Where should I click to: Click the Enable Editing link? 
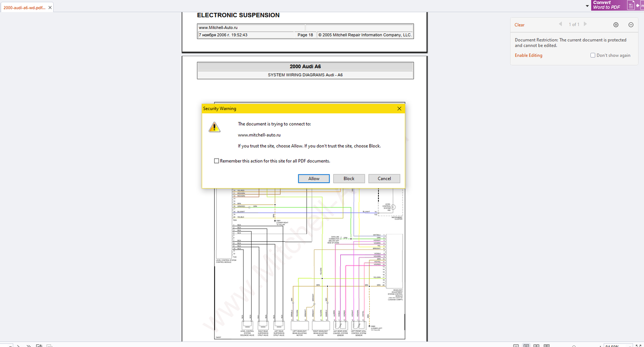coord(529,55)
